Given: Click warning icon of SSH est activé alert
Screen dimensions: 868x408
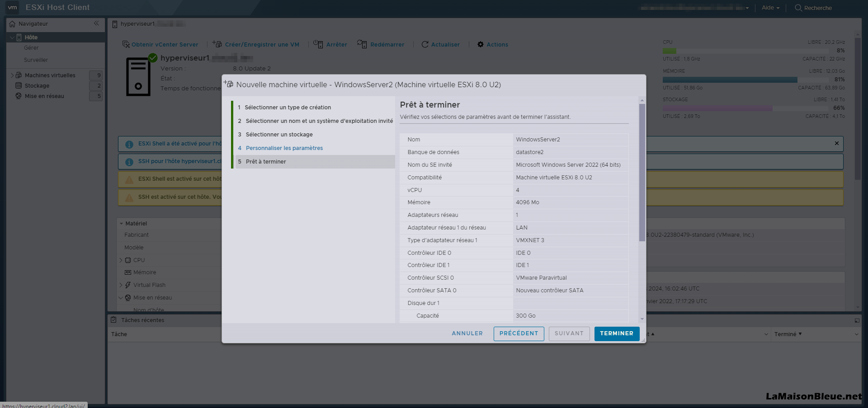Looking at the screenshot, I should 129,197.
